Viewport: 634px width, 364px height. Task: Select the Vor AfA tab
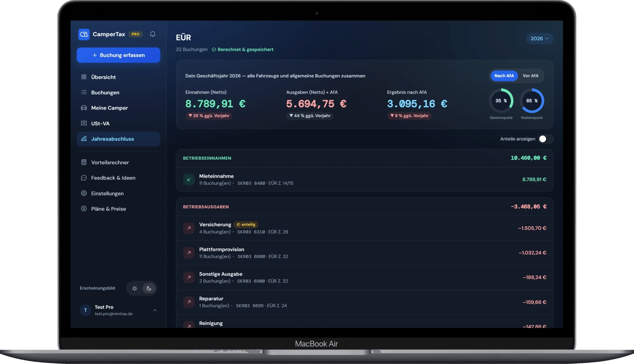pos(531,76)
